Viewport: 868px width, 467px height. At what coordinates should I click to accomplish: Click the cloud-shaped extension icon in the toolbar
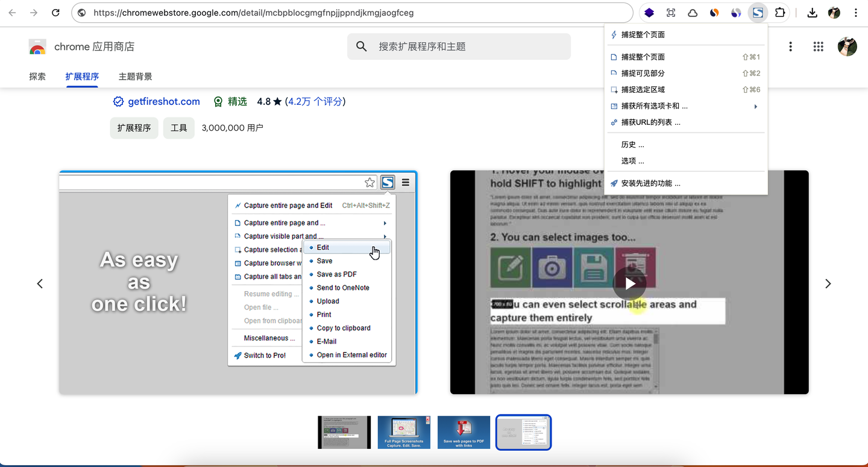pos(693,12)
